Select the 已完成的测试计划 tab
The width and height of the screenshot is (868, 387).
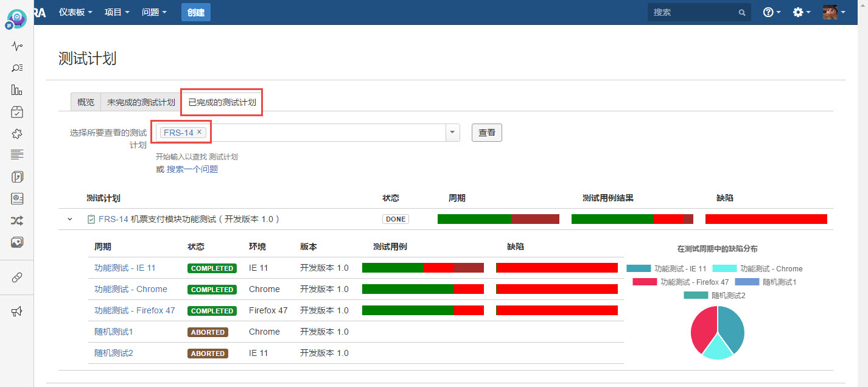coord(222,102)
